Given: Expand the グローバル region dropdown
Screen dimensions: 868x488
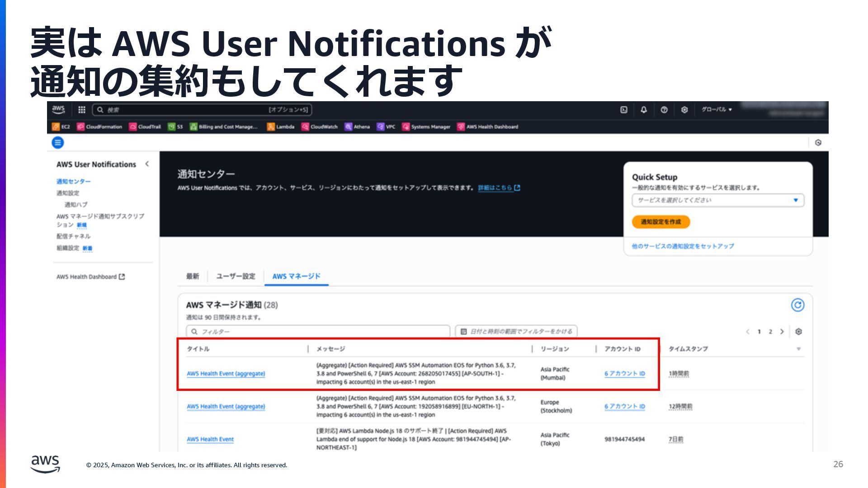Looking at the screenshot, I should tap(717, 110).
